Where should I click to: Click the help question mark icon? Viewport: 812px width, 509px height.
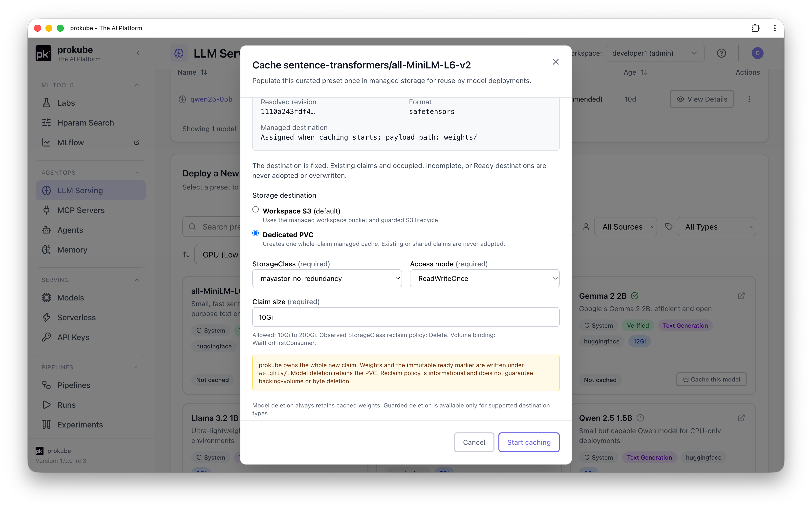coord(721,53)
